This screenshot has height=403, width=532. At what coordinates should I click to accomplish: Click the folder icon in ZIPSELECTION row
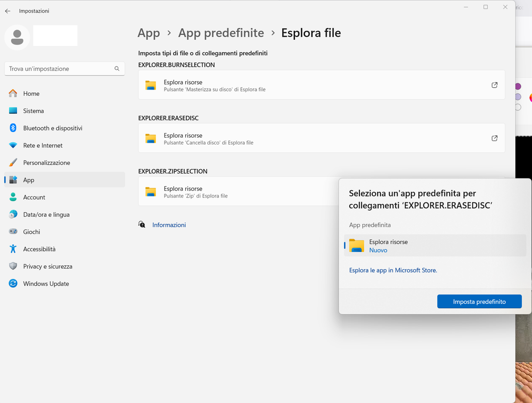point(150,192)
